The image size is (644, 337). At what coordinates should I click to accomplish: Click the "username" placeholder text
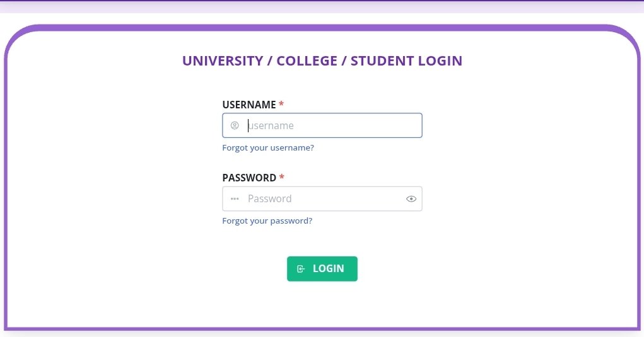pyautogui.click(x=271, y=125)
